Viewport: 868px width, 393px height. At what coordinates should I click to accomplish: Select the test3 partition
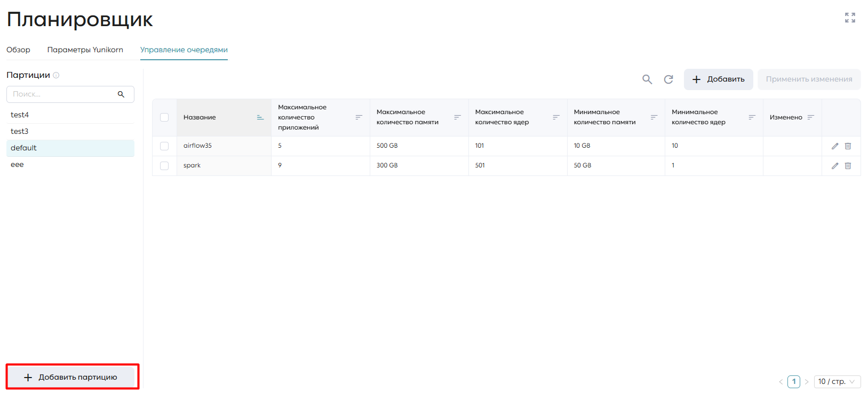(70, 132)
